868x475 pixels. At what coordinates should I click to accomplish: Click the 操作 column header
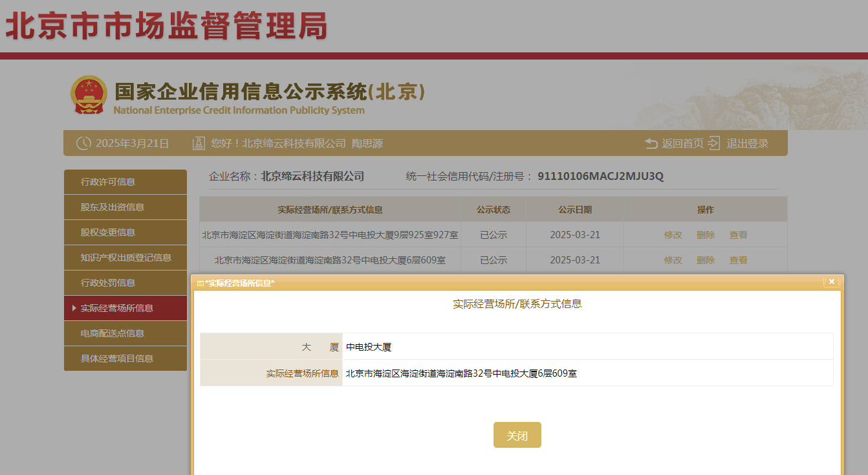706,210
